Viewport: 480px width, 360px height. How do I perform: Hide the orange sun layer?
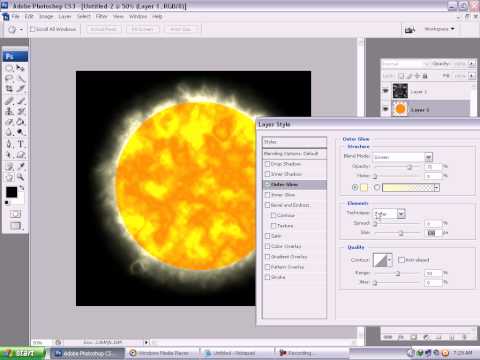click(386, 109)
